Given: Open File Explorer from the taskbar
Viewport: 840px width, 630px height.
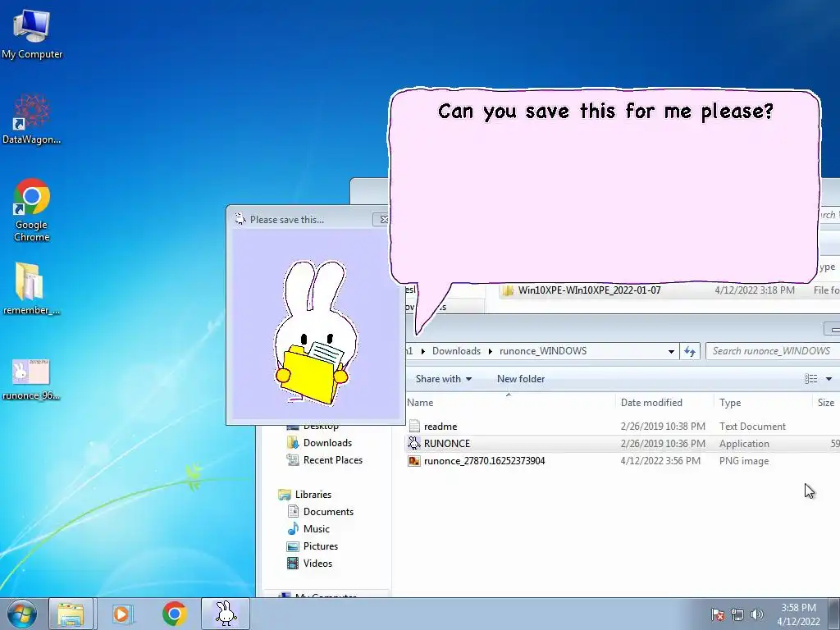Looking at the screenshot, I should [x=71, y=614].
